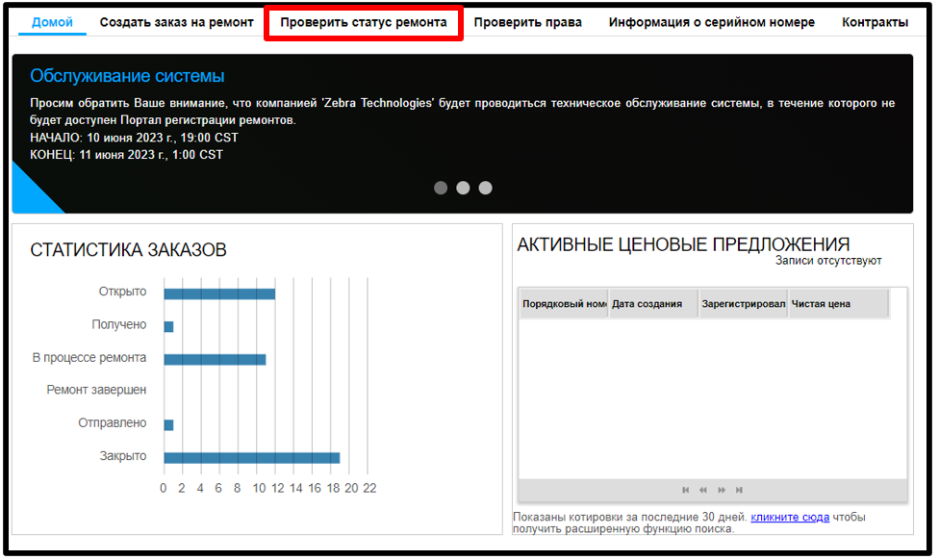Sort by Чистая цена column header

point(838,304)
